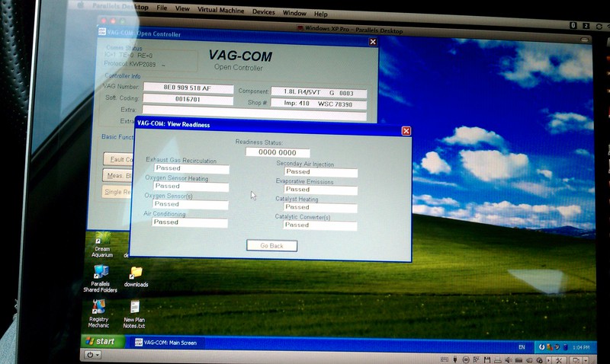Screen dimensions: 610x364
Task: Click the Air Conditioning Passed field
Action: click(x=189, y=222)
